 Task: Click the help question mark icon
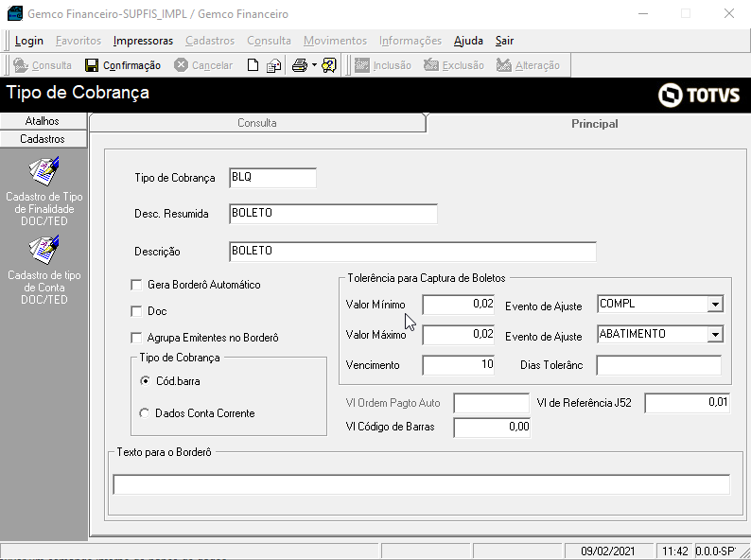(x=329, y=65)
